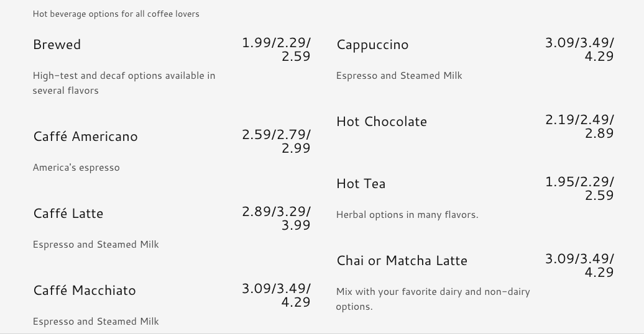Click the "Hot beverage options" header text
This screenshot has width=644, height=334.
[116, 14]
